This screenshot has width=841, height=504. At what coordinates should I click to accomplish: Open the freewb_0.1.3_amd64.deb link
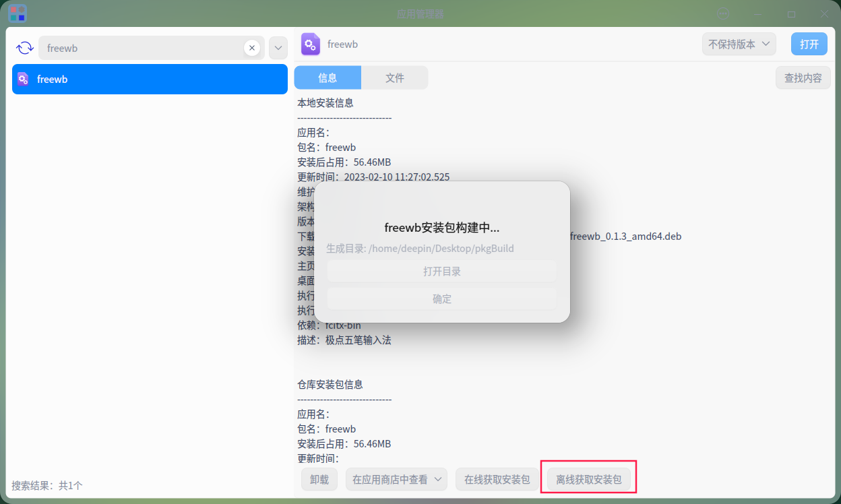[625, 236]
